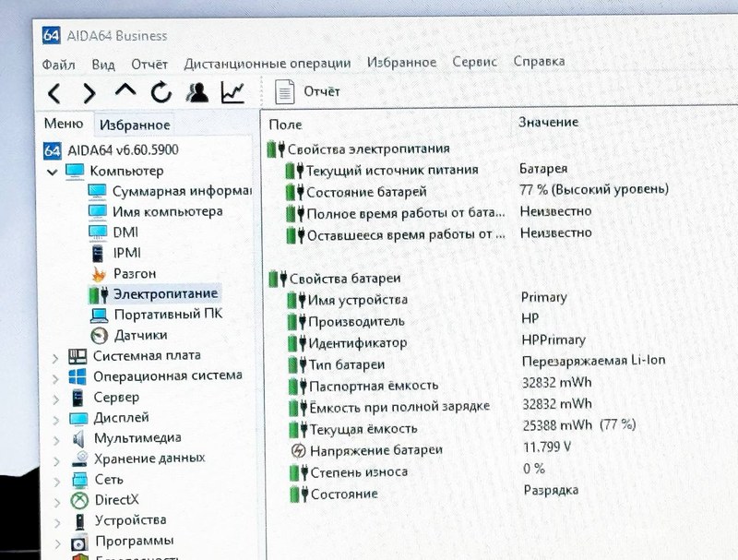
Task: Expand the DirectX node
Action: (57, 503)
